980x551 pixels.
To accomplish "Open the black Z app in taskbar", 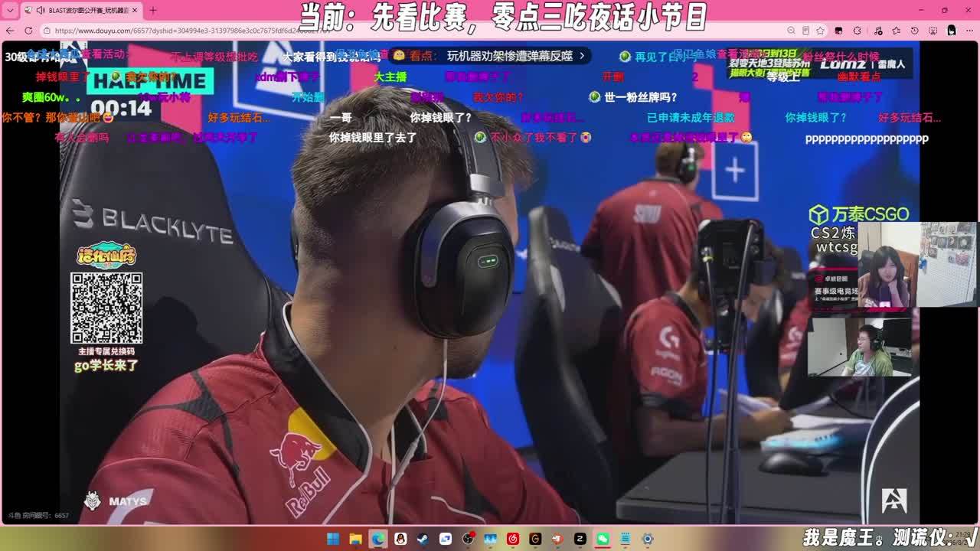I will (x=580, y=539).
